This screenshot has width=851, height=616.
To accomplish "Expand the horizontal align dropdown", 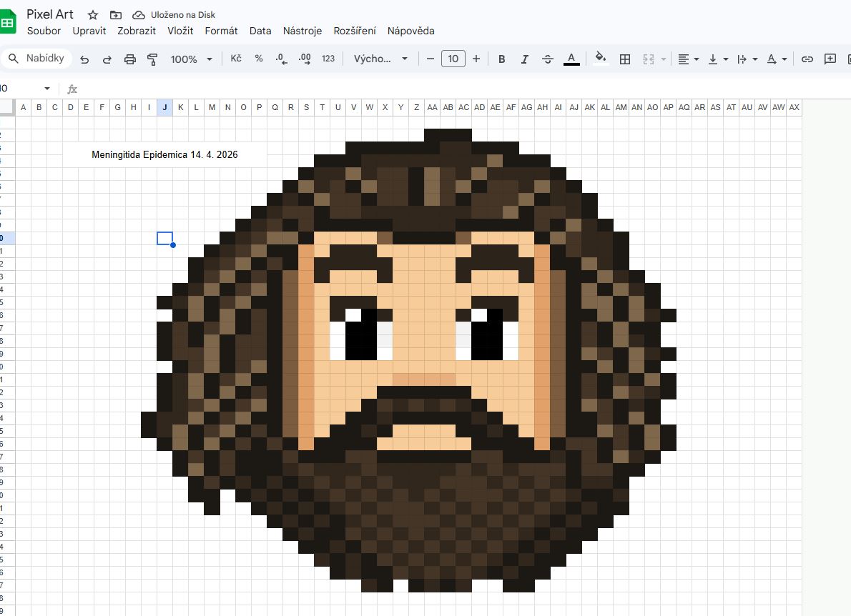I will tap(688, 59).
